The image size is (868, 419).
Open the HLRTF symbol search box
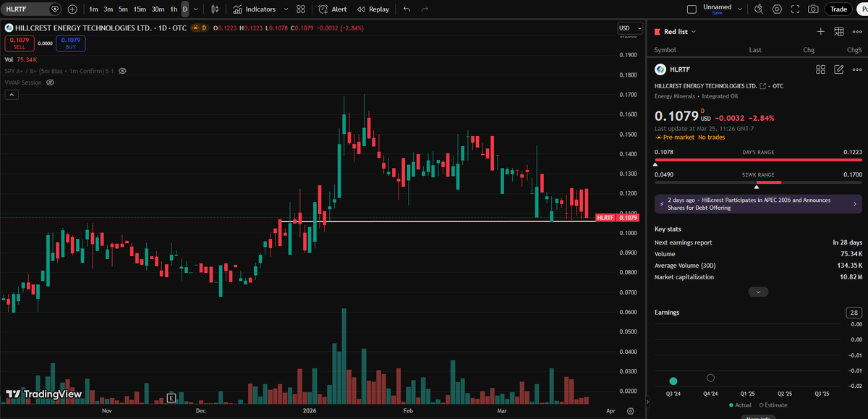[x=32, y=9]
